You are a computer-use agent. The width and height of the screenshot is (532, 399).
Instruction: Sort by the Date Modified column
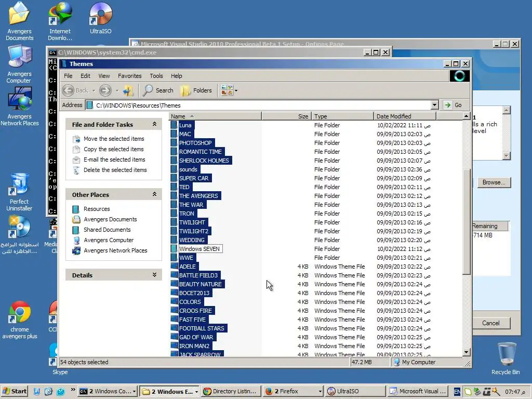coord(404,116)
